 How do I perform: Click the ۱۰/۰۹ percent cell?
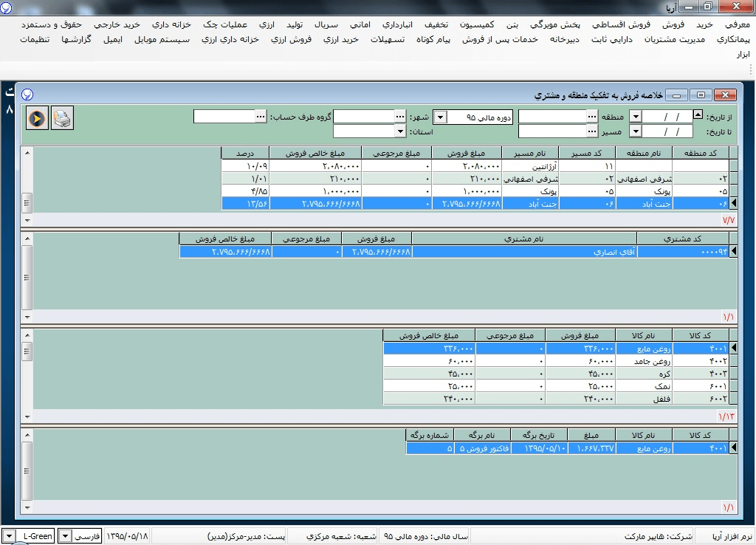[245, 166]
